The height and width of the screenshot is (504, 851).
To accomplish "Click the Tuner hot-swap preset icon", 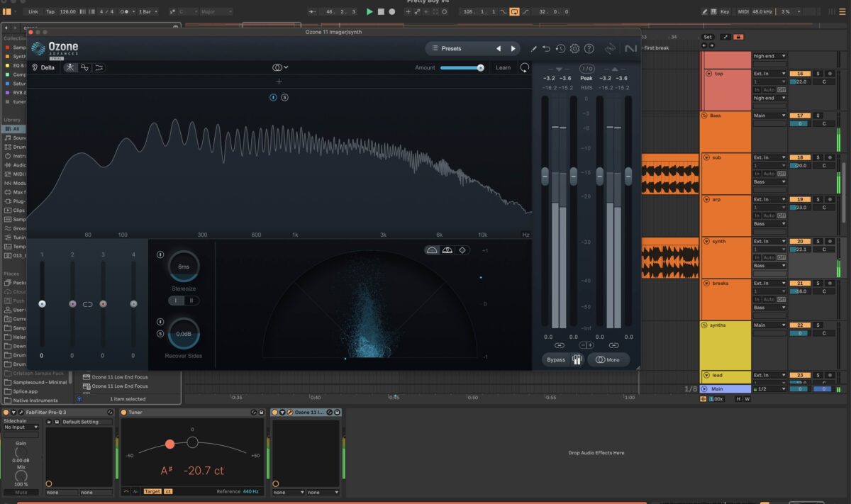I will pyautogui.click(x=253, y=413).
